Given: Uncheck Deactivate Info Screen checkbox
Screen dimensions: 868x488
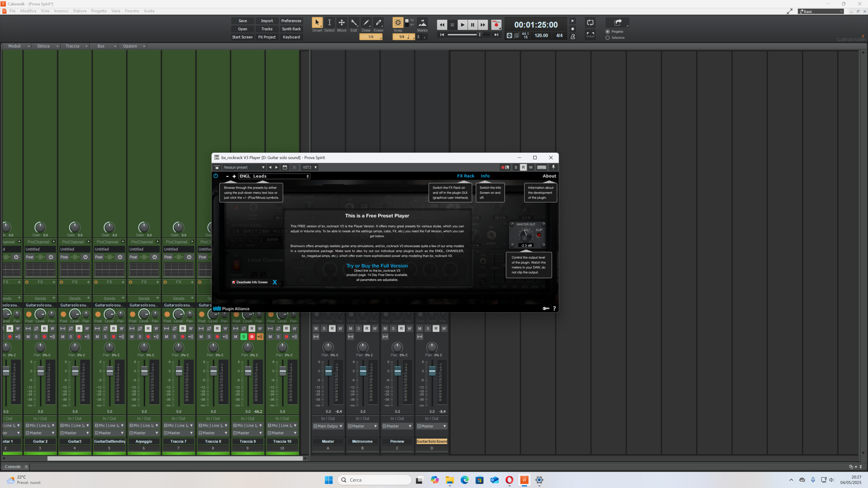Looking at the screenshot, I should coord(234,282).
